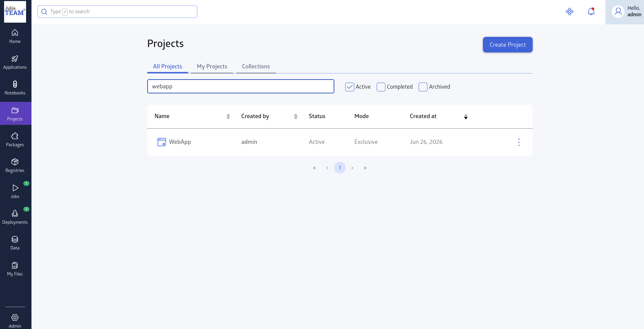Sort table by Created by arrows
644x329 pixels.
pyautogui.click(x=296, y=116)
